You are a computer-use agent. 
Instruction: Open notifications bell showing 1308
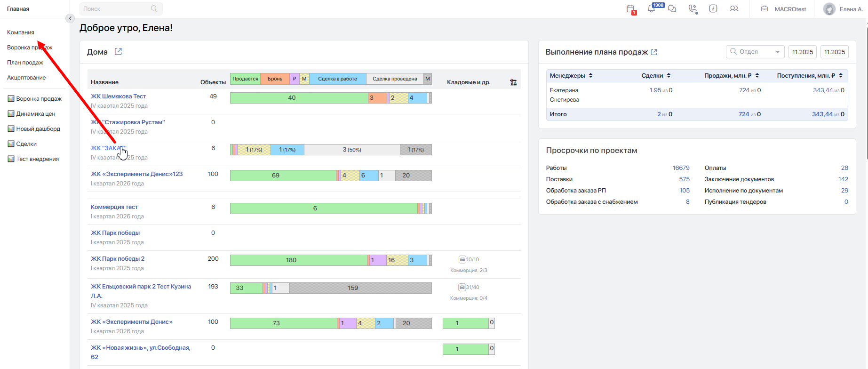point(652,9)
